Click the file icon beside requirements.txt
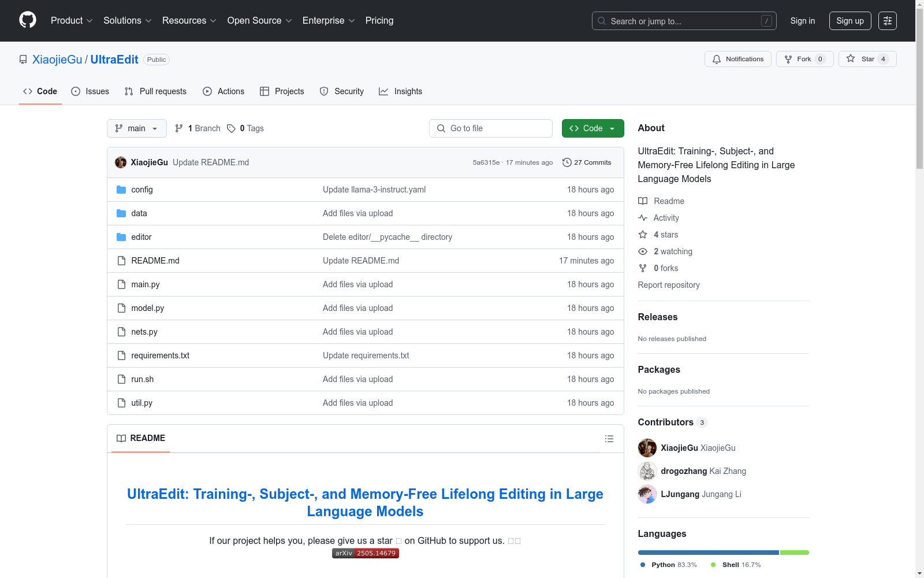 [x=121, y=355]
